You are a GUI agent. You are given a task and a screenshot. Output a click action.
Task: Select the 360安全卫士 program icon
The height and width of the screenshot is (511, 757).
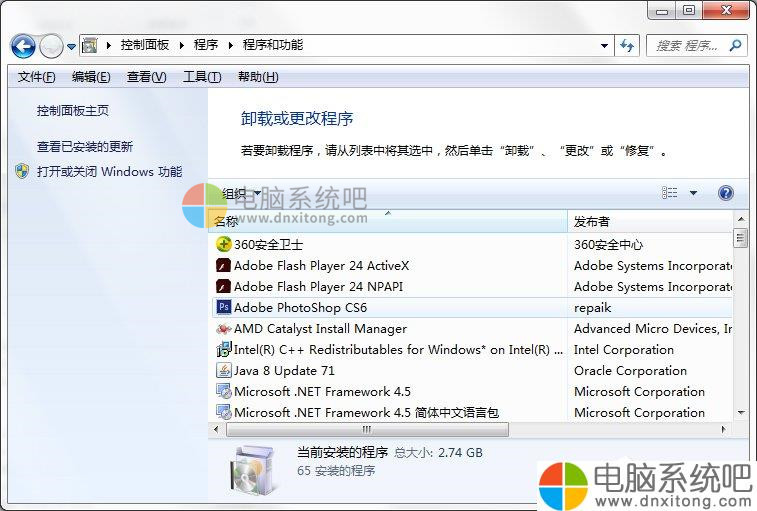(224, 244)
